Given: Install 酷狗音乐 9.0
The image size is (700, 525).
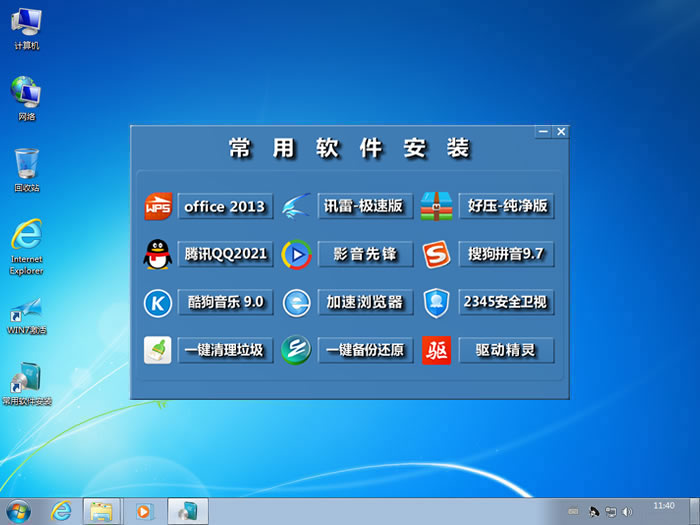Looking at the screenshot, I should click(x=225, y=302).
